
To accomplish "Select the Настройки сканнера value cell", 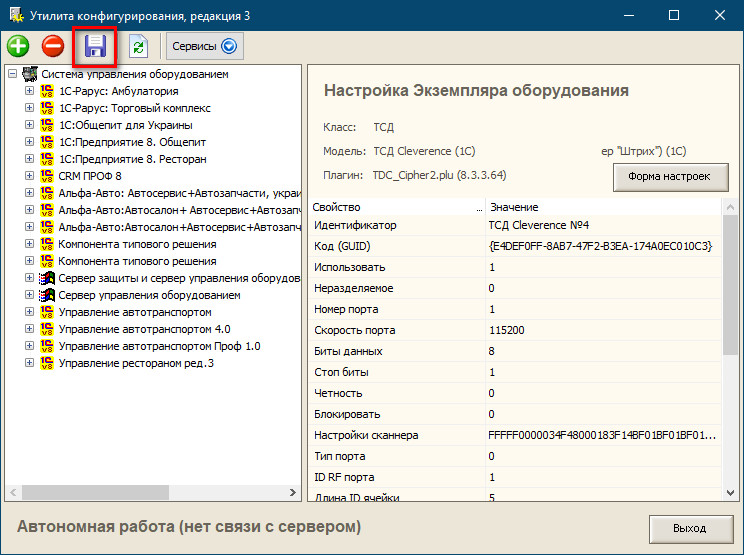I will tap(603, 435).
